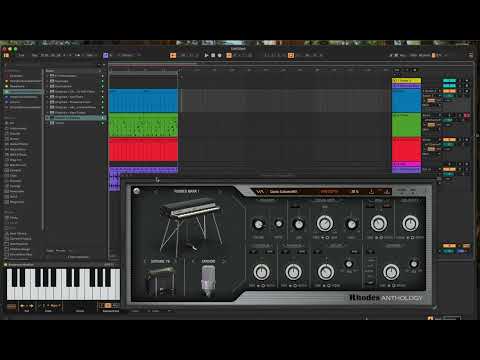Click the download icon in the preset bar
Screen dimensions: 480x360
pos(371,191)
